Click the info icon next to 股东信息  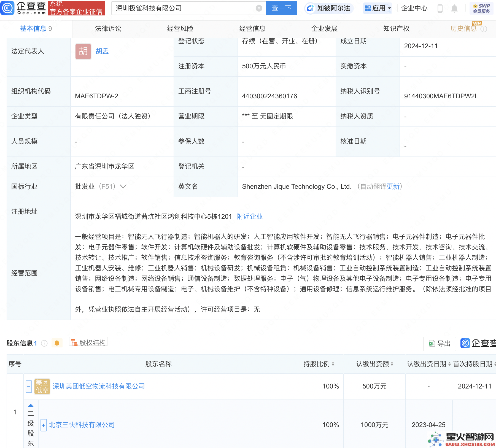coord(44,343)
